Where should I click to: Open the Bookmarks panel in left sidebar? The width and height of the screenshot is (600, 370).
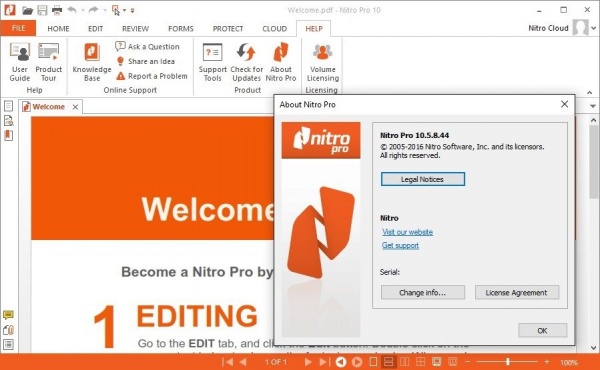[8, 135]
